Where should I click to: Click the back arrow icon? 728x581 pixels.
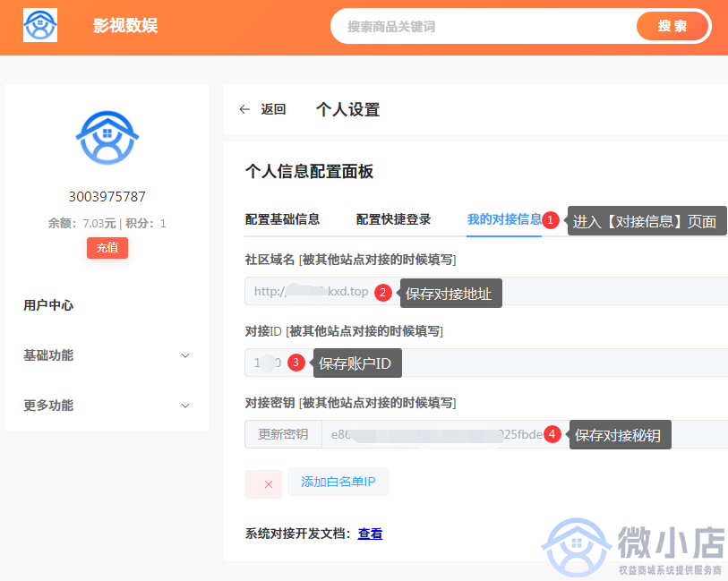click(x=244, y=109)
